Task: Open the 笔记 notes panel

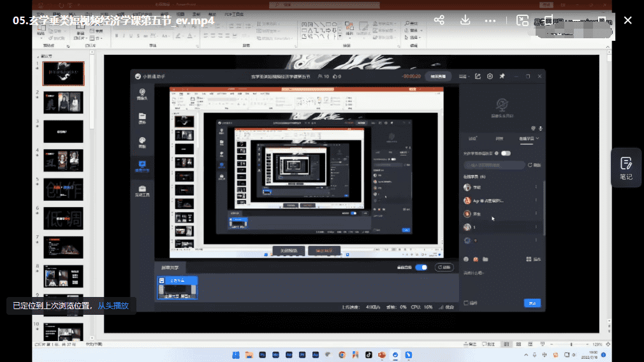Action: pyautogui.click(x=626, y=168)
